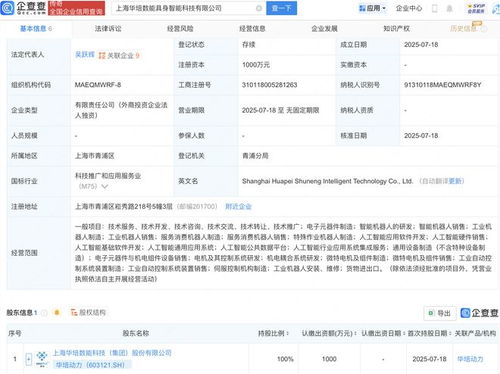
Task: Switch to 企业发展 tab
Action: tap(324, 29)
